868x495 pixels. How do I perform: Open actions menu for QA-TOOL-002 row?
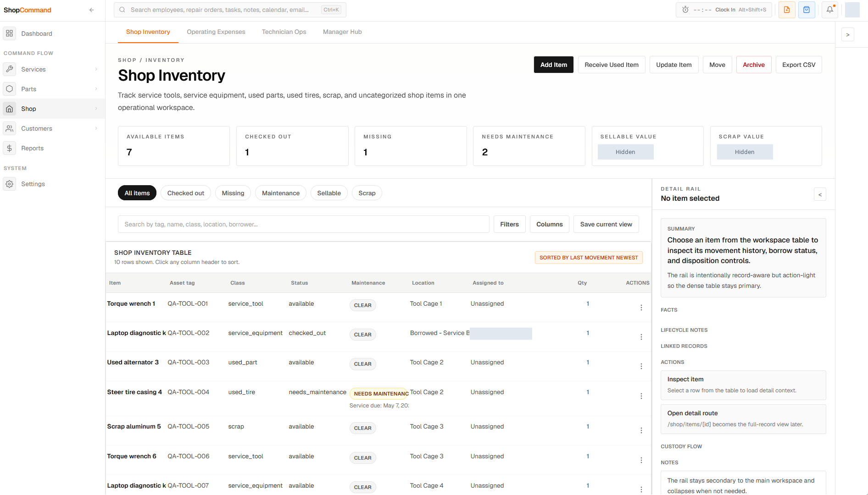coord(641,337)
